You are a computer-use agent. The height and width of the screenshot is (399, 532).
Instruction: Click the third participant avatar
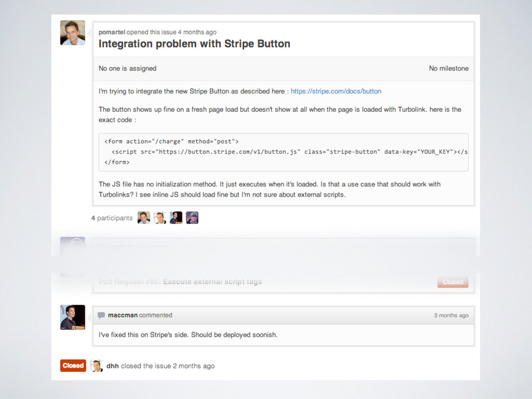176,218
